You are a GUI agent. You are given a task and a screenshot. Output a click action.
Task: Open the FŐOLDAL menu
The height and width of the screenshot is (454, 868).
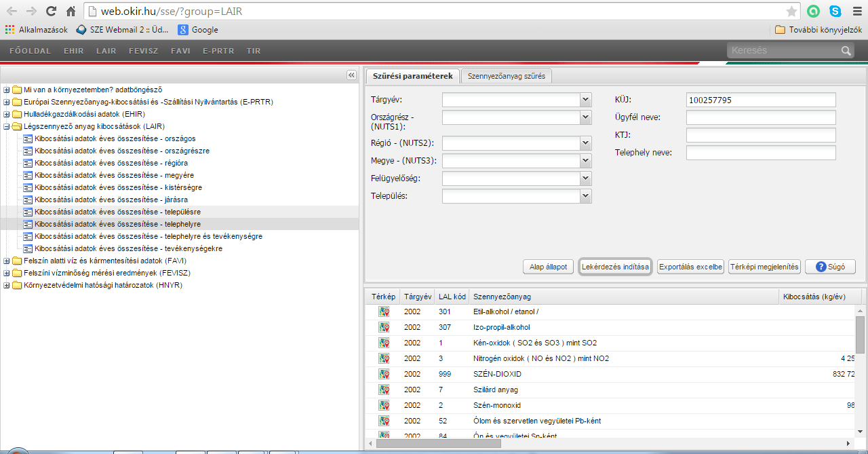click(x=31, y=51)
